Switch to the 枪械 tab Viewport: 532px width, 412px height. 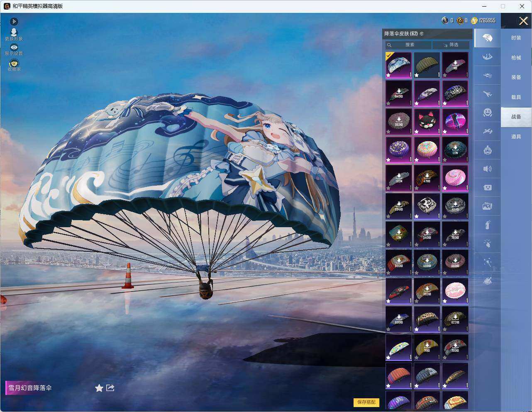[516, 58]
